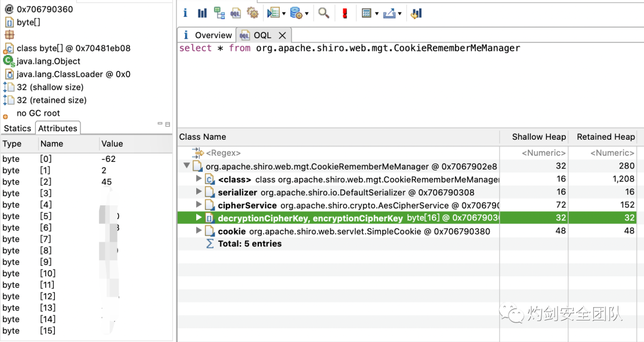Sort results by Retained Heap column
The width and height of the screenshot is (644, 342).
click(x=602, y=137)
